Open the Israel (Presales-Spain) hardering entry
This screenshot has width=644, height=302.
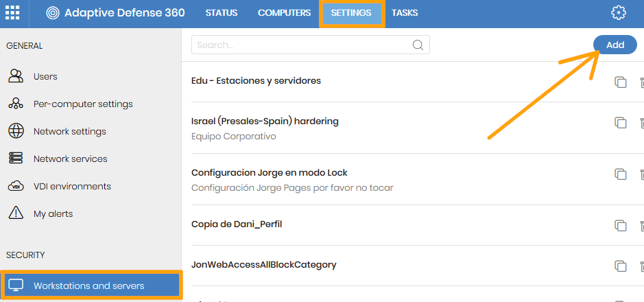point(265,121)
